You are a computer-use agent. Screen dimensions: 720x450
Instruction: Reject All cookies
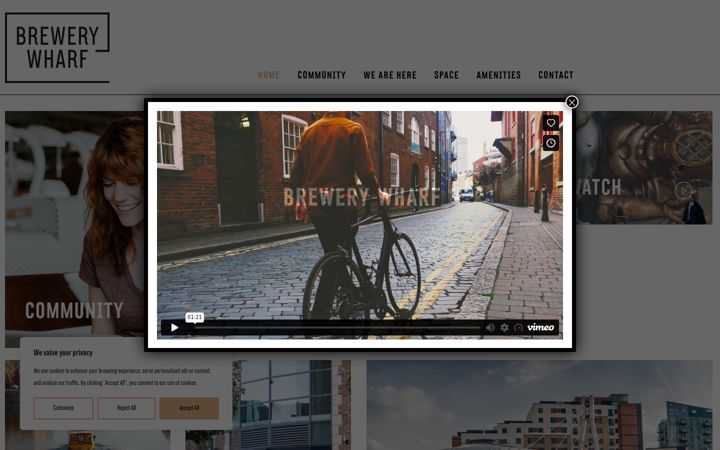pos(126,408)
